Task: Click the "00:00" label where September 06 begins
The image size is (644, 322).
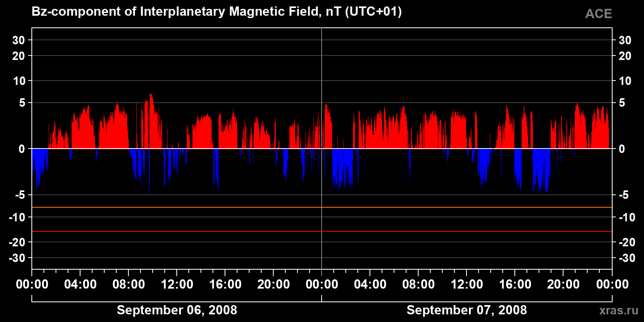Action: 32,284
